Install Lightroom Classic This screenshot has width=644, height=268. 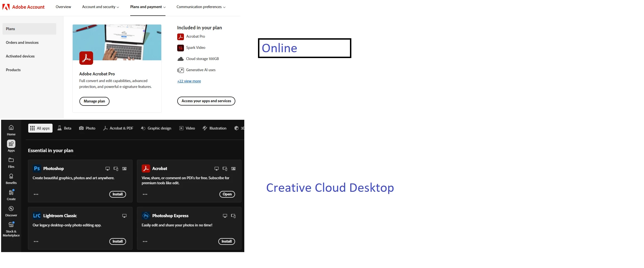coord(118,241)
